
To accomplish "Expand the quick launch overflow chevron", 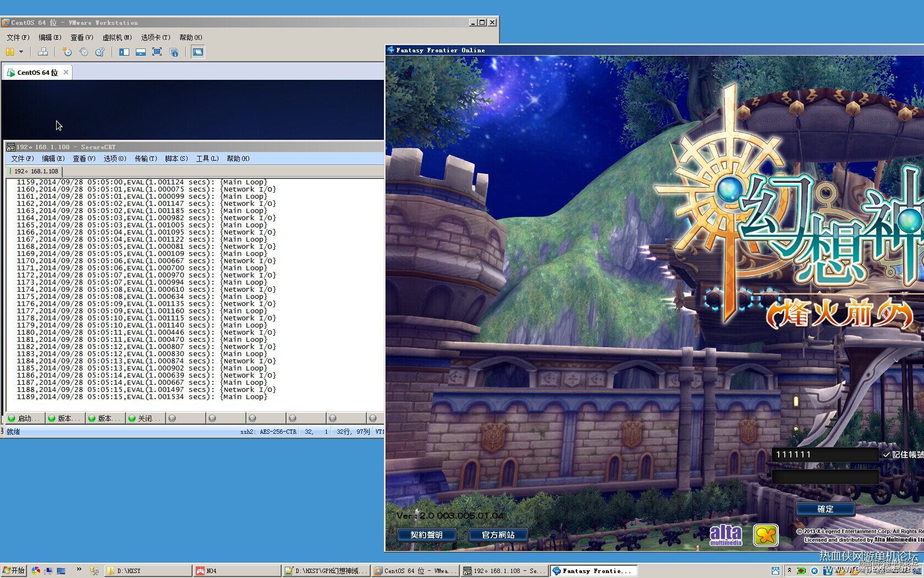I will tap(79, 569).
